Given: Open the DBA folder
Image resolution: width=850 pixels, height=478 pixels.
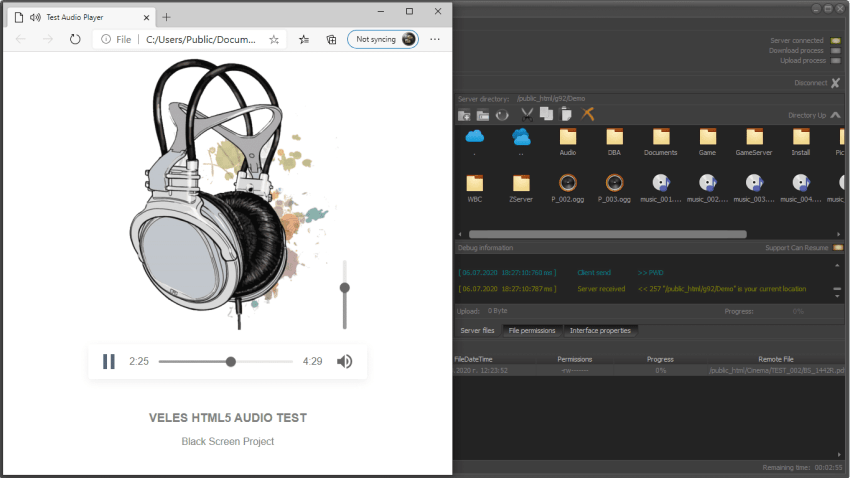Looking at the screenshot, I should click(614, 142).
